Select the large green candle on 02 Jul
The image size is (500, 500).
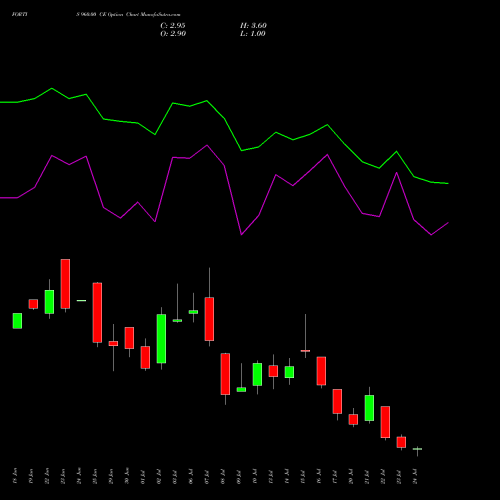[161, 339]
